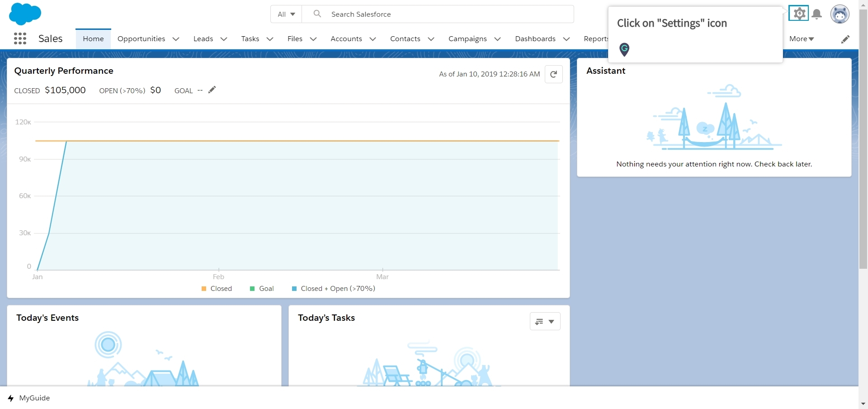The width and height of the screenshot is (868, 409).
Task: Click the Salesforce cloud logo
Action: coord(25,14)
